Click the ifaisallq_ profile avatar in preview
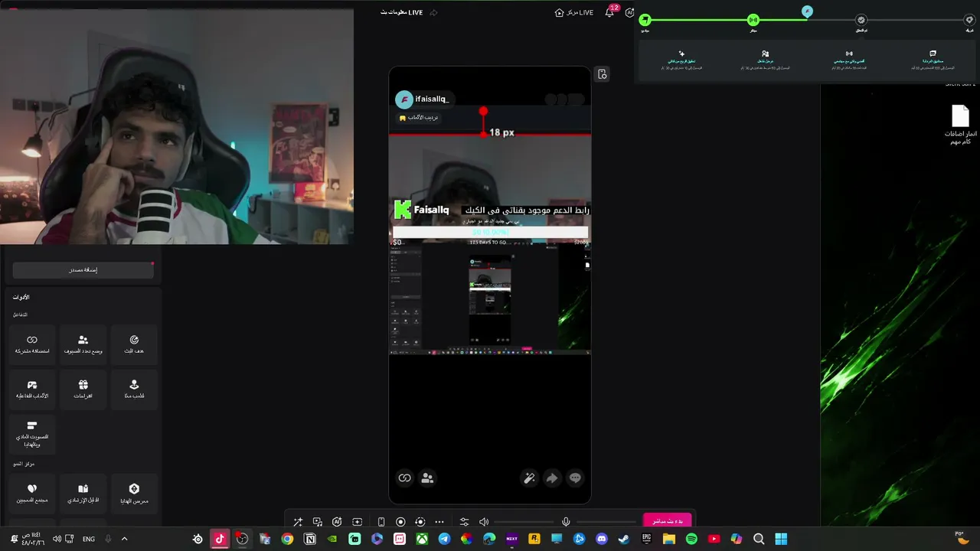 [403, 99]
